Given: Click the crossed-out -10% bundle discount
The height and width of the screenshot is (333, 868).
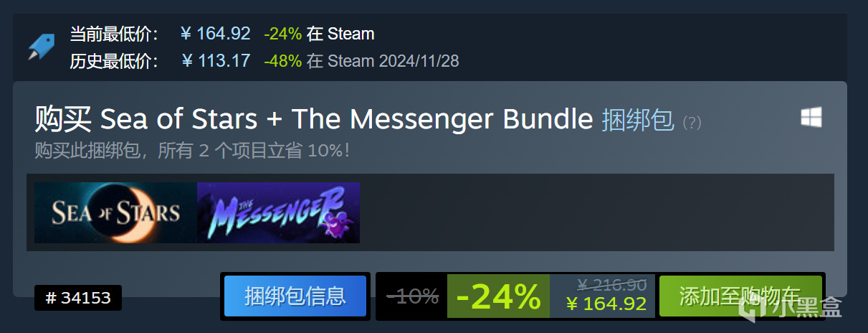Looking at the screenshot, I should click(412, 296).
